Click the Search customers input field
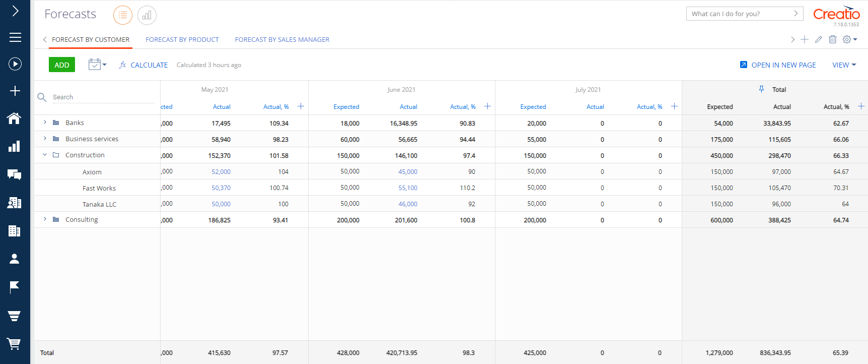The height and width of the screenshot is (364, 868). (103, 97)
